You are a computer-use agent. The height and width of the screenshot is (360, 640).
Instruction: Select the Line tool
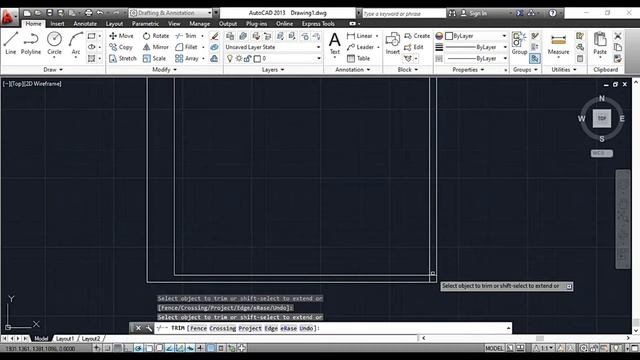coord(11,44)
